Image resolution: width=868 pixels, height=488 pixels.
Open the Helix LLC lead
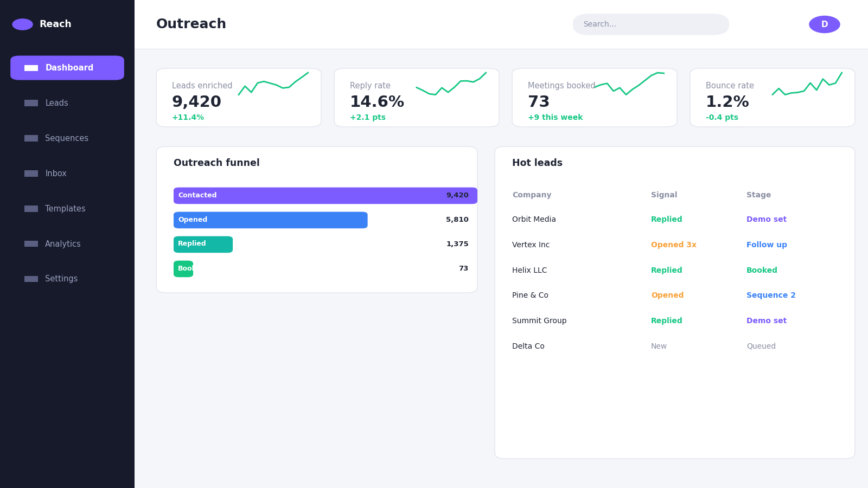click(529, 270)
